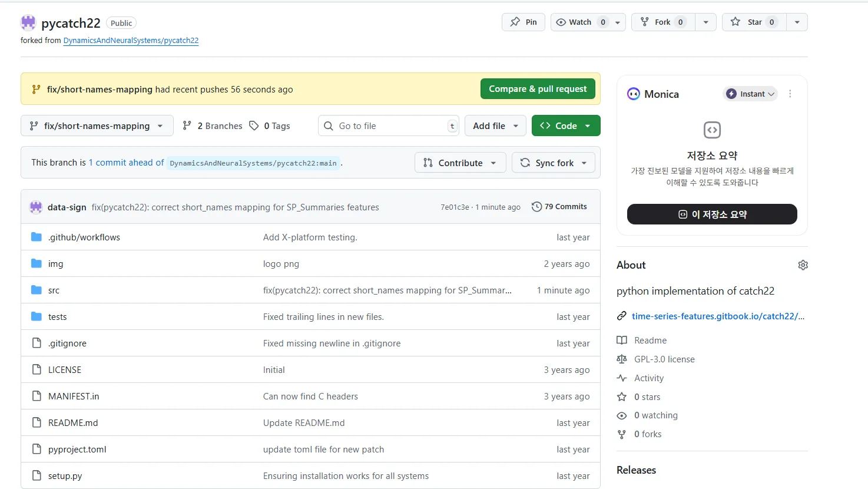Open the 0 forks link in About
This screenshot has width=868, height=489.
(x=648, y=434)
